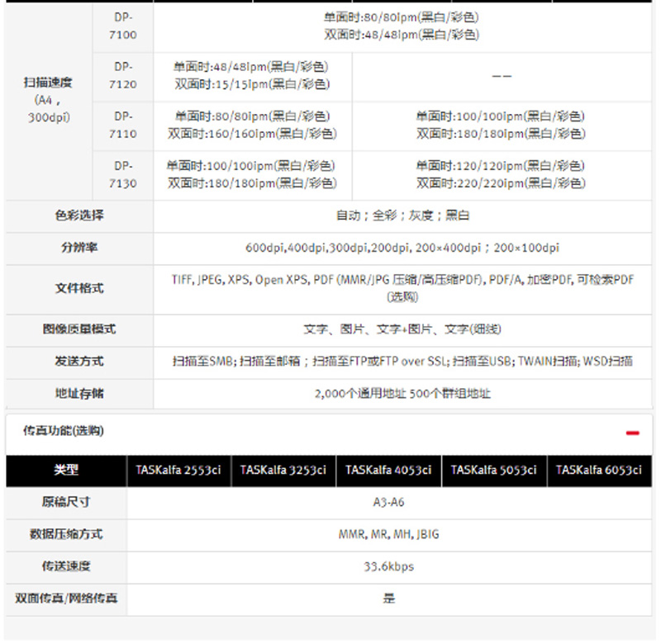Click the DP-7100 row label
Viewport: 661px width, 644px height.
tap(122, 26)
